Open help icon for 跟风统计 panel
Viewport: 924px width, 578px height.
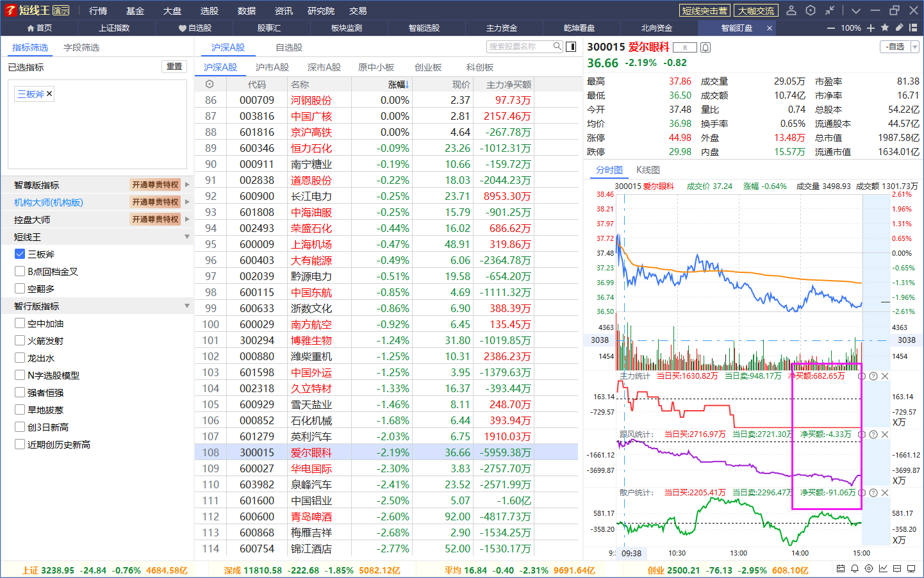point(873,434)
